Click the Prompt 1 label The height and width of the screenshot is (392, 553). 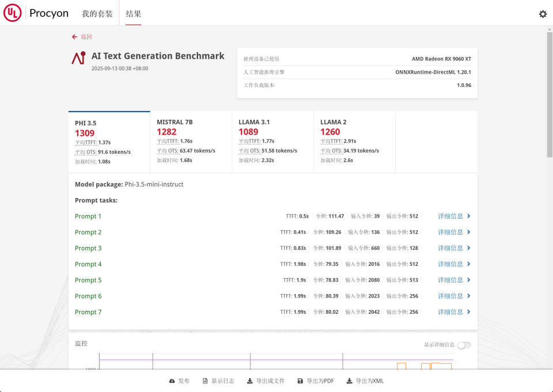pos(88,216)
